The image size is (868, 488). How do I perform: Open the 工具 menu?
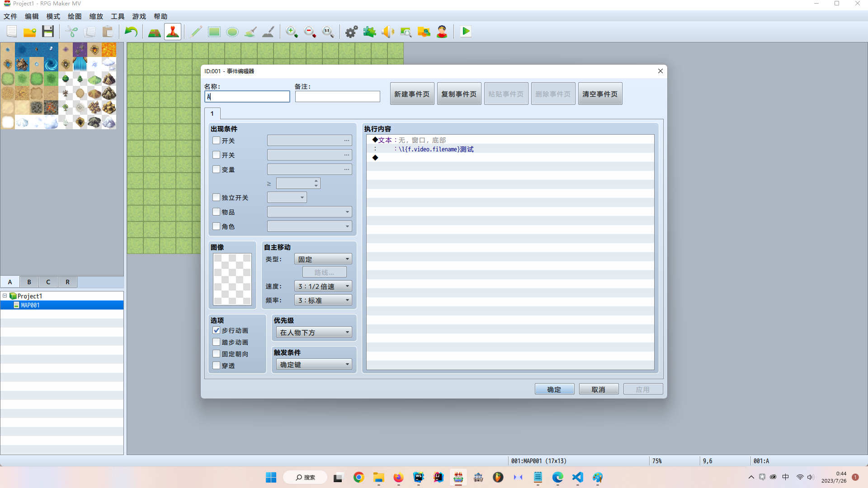[x=118, y=16]
